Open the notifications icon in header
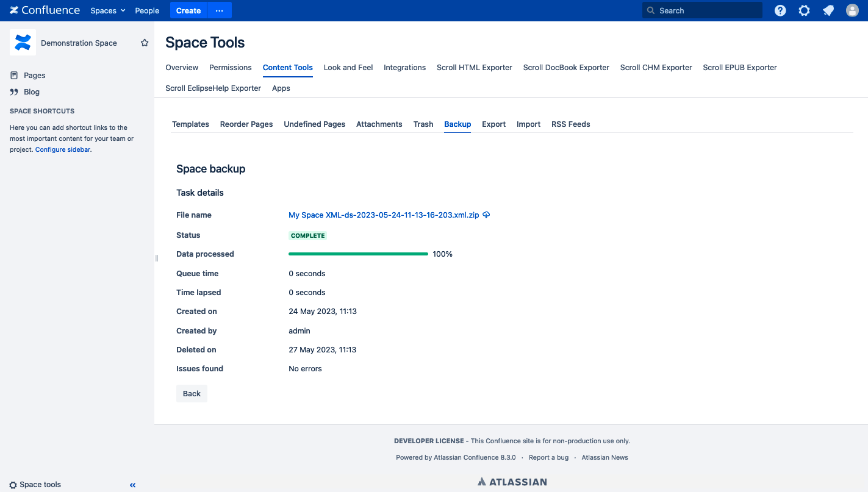 click(x=828, y=10)
